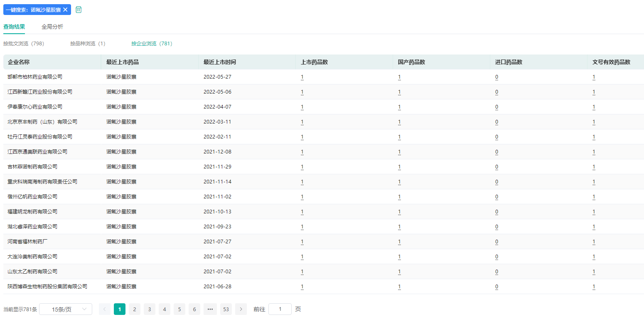644x317 pixels.
Task: Go to page 53
Action: [226, 309]
